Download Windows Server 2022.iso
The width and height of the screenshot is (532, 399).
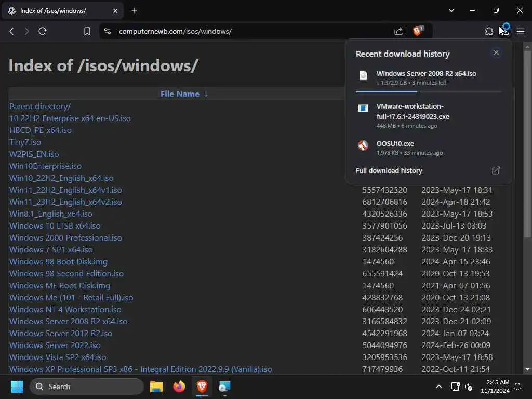coord(55,345)
